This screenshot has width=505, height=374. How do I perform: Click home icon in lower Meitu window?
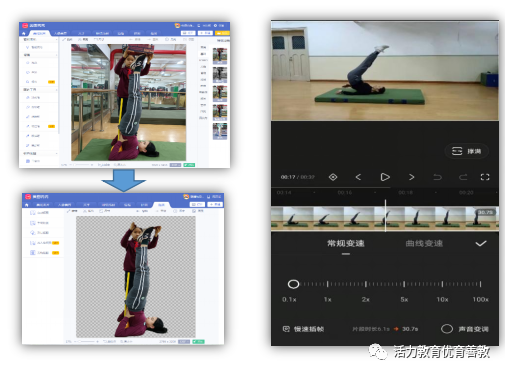point(26,205)
